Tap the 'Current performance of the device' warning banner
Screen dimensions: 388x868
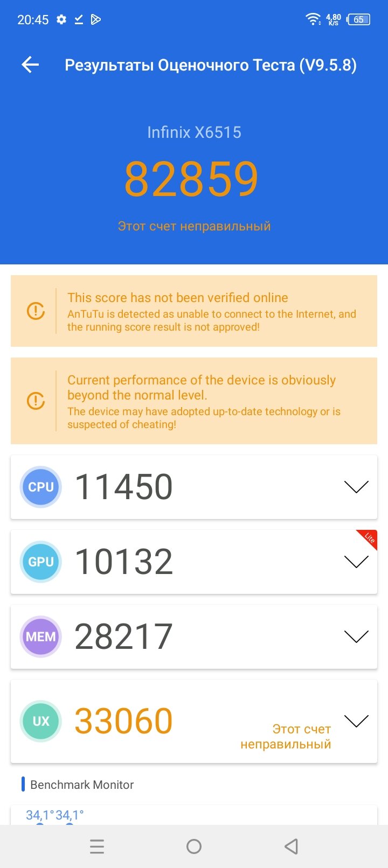click(x=194, y=401)
